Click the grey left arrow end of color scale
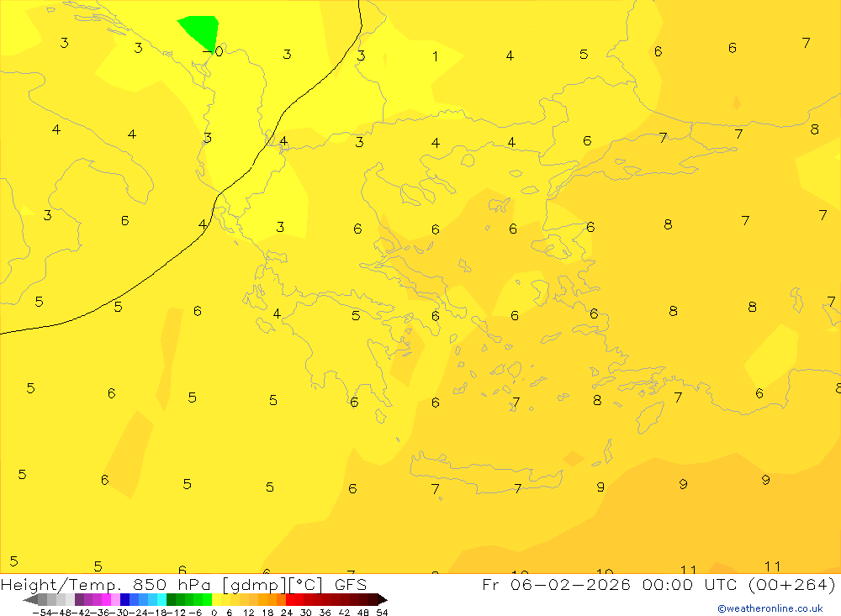The image size is (841, 616). (30, 599)
